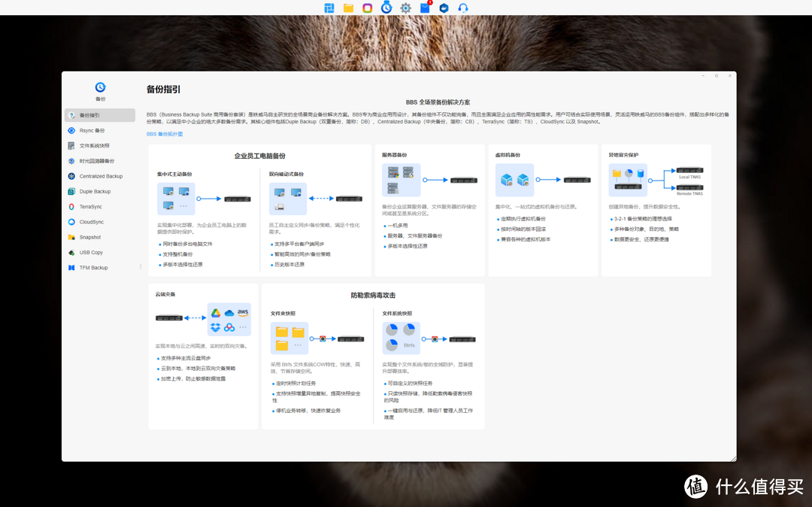Open TFM Backup in the sidebar

[93, 268]
